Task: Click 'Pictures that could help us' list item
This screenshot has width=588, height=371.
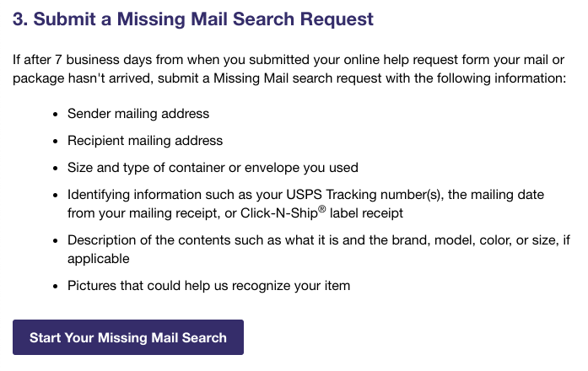Action: pyautogui.click(x=208, y=286)
